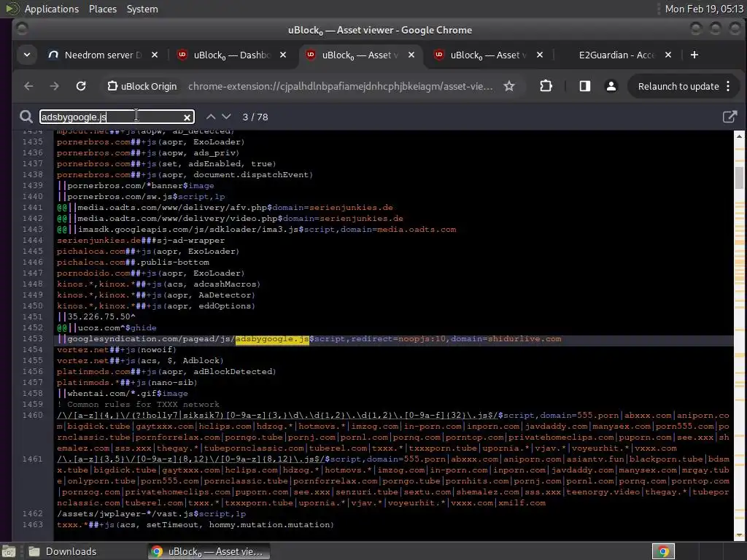Viewport: 747px width, 560px height.
Task: Click the scrollbar up arrow
Action: 740,136
